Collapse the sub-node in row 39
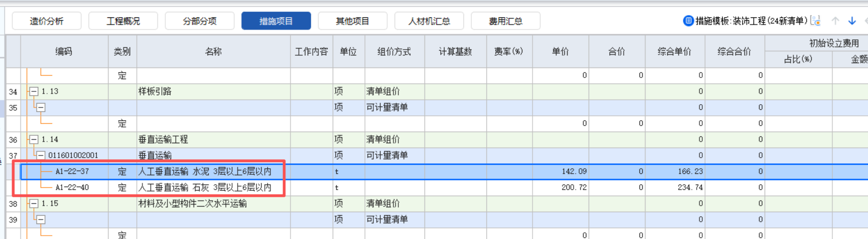This screenshot has height=239, width=868. (40, 220)
